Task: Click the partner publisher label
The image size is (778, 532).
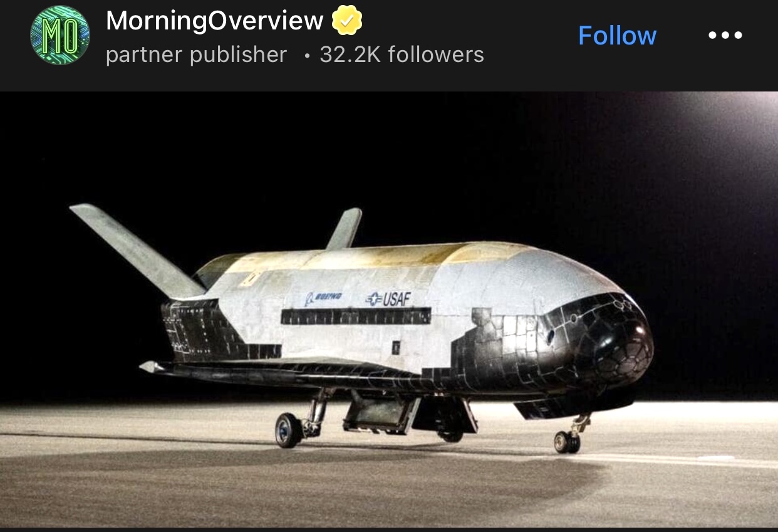Action: (x=196, y=55)
